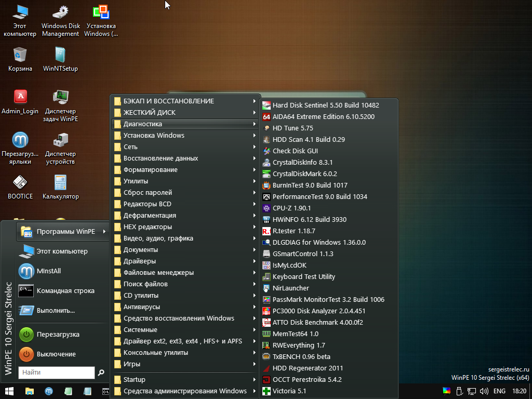532x399 pixels.
Task: Open DLGDIAG for Windows 1.36.0.0
Action: click(x=328, y=242)
